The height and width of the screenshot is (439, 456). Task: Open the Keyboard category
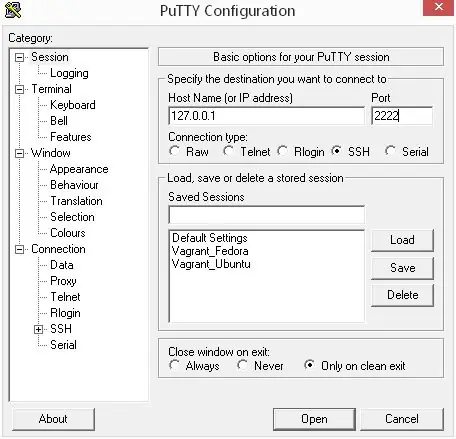[x=73, y=105]
